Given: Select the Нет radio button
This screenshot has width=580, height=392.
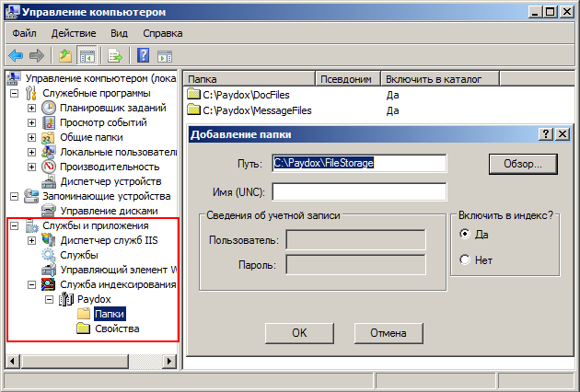Looking at the screenshot, I should coord(465,260).
